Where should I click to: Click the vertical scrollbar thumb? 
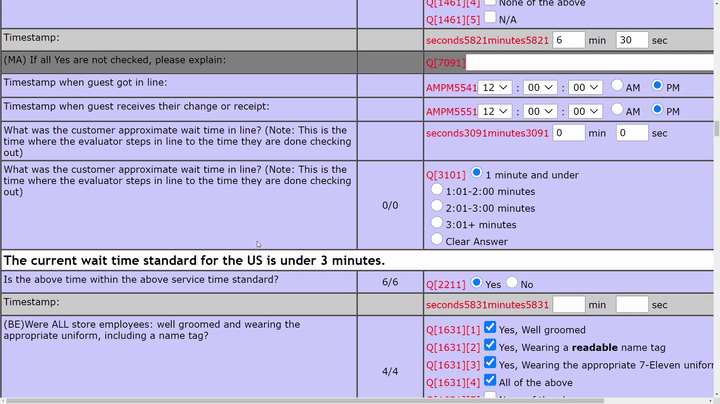[716, 129]
